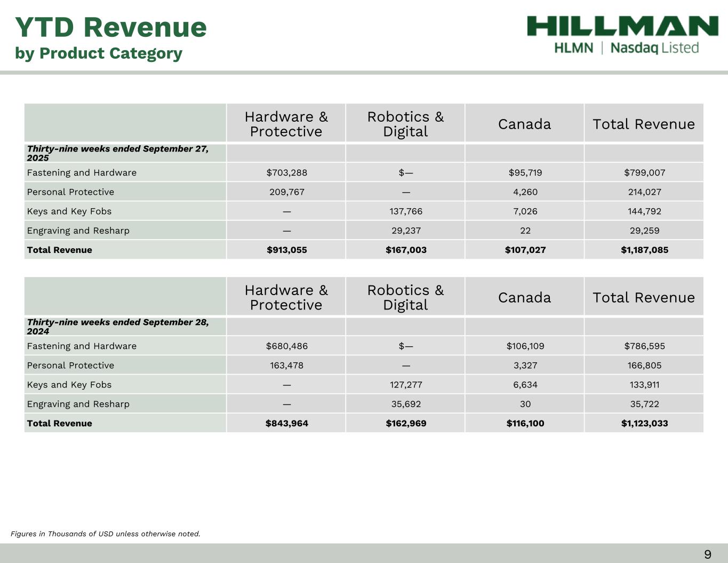Click the by Product Category subtitle

pos(99,53)
